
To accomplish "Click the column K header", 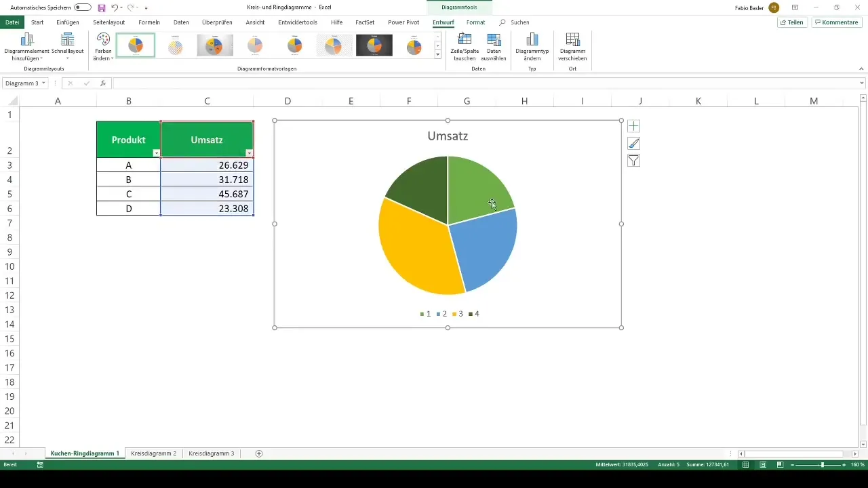I will 698,101.
